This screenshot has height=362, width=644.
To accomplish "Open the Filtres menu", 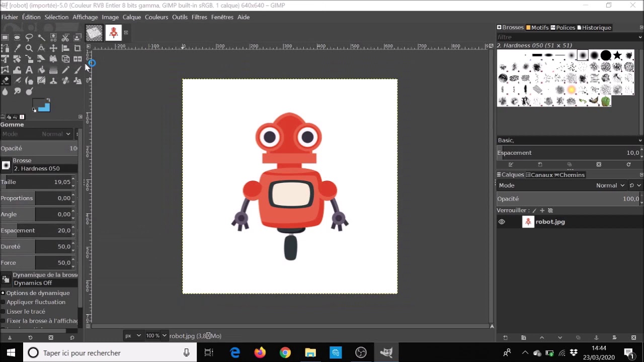I will [x=199, y=17].
